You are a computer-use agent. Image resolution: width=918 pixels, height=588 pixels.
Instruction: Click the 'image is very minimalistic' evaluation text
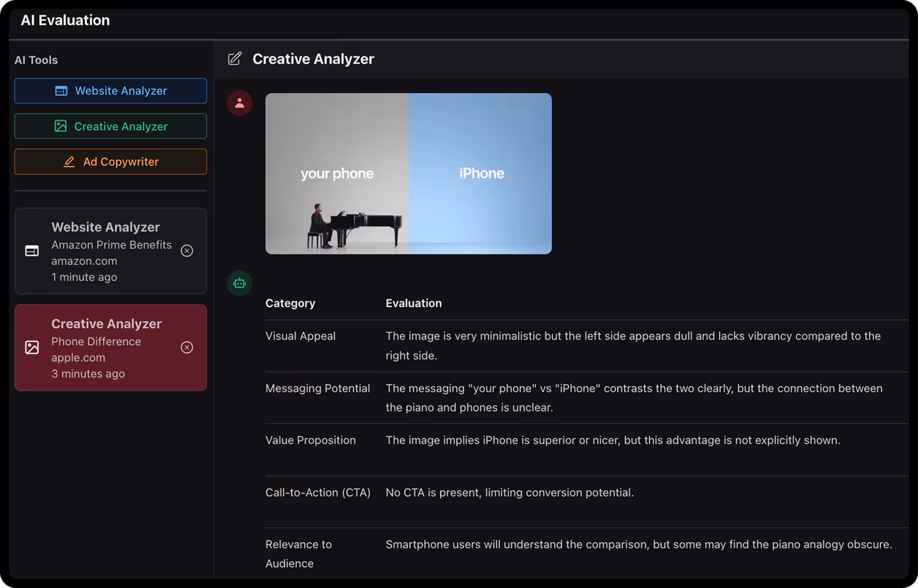[x=633, y=346]
